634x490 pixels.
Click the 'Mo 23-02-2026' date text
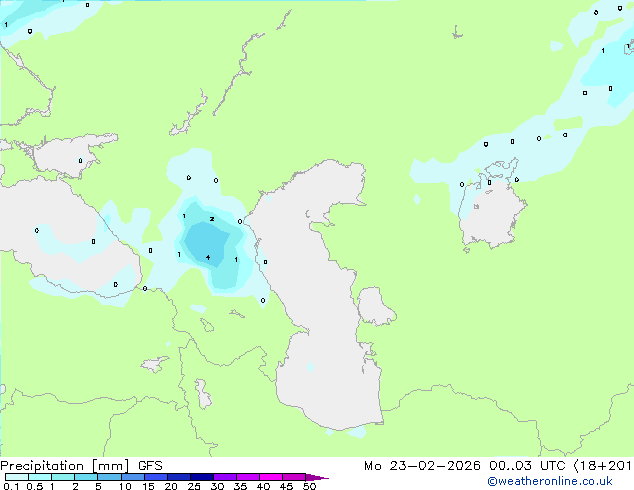pos(422,466)
